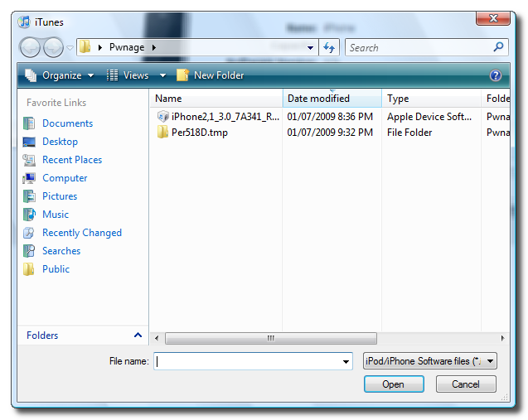
Task: Click the Per518D.tmp folder icon
Action: tap(163, 133)
